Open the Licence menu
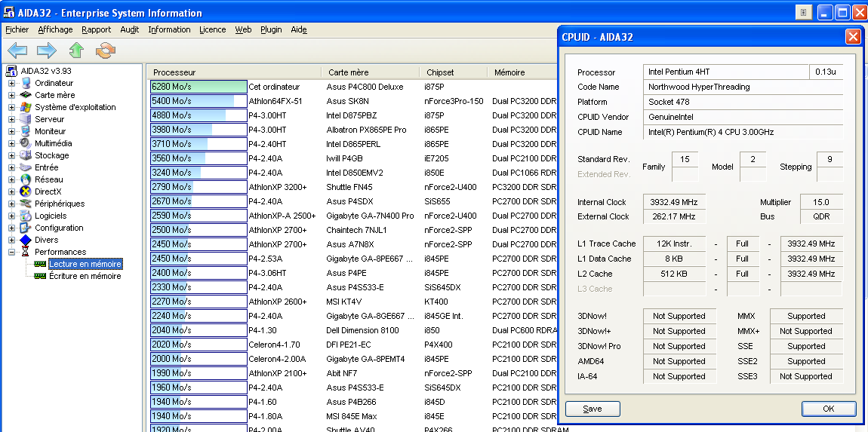 (213, 30)
